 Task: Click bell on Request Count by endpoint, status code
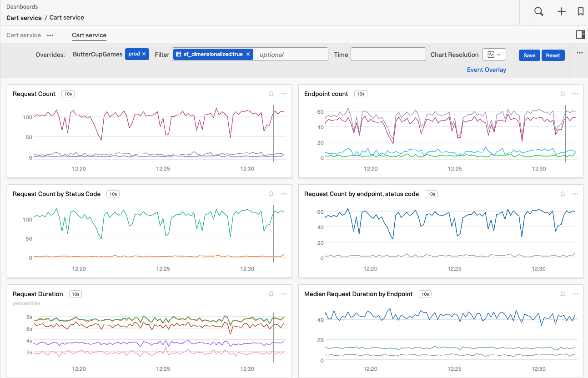coord(563,194)
